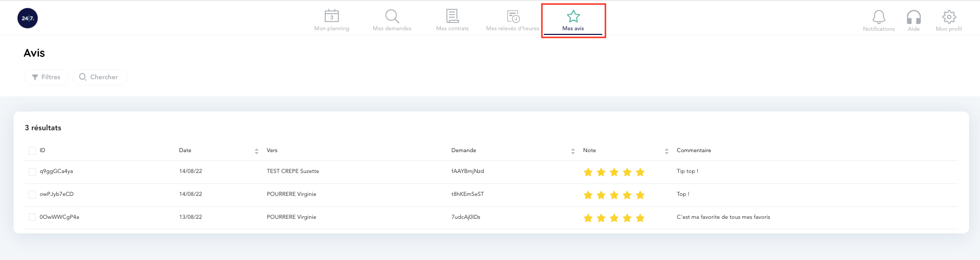The width and height of the screenshot is (980, 260).
Task: Open Mon profil gear icon
Action: pyautogui.click(x=949, y=17)
